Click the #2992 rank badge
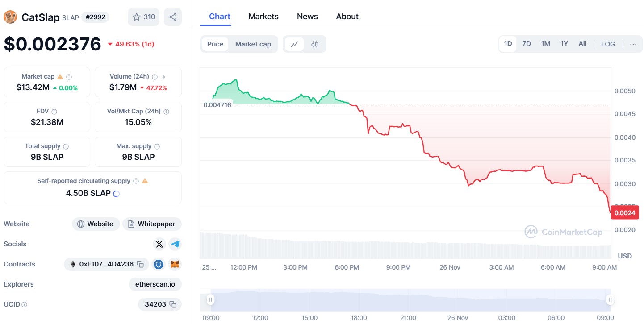Image resolution: width=644 pixels, height=324 pixels. click(x=95, y=17)
